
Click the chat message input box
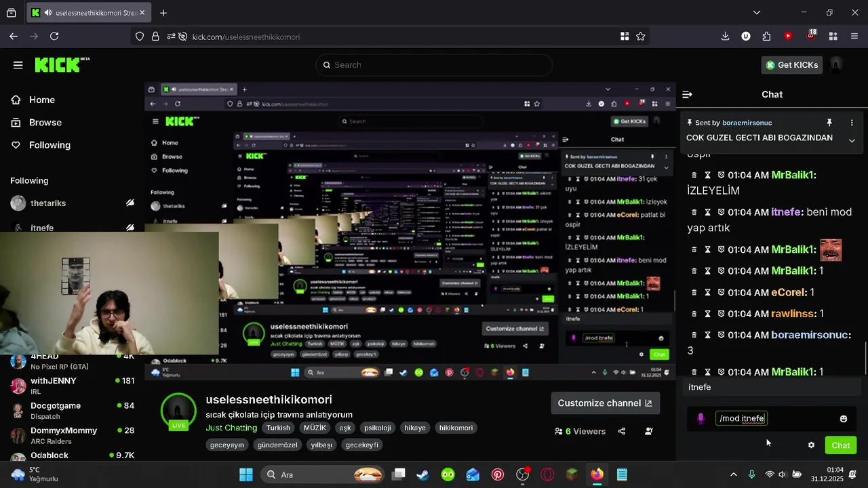tap(773, 418)
